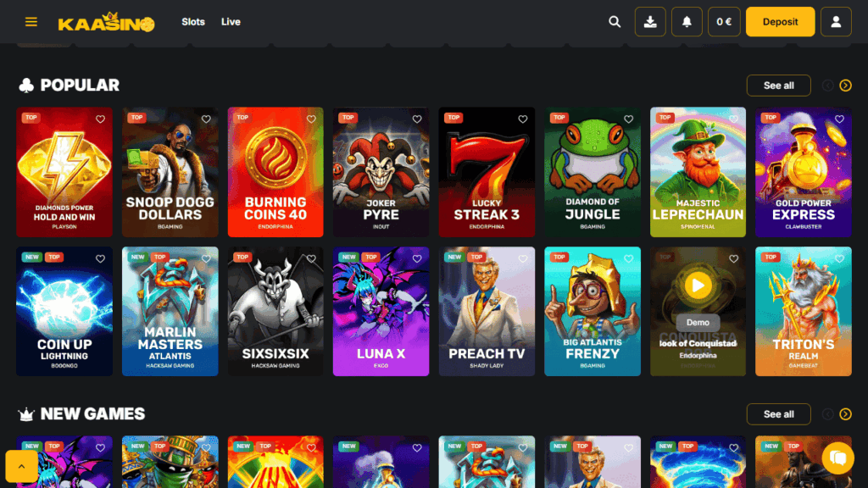The image size is (868, 488).
Task: Favorite Joker Pyre with heart
Action: coord(417,119)
